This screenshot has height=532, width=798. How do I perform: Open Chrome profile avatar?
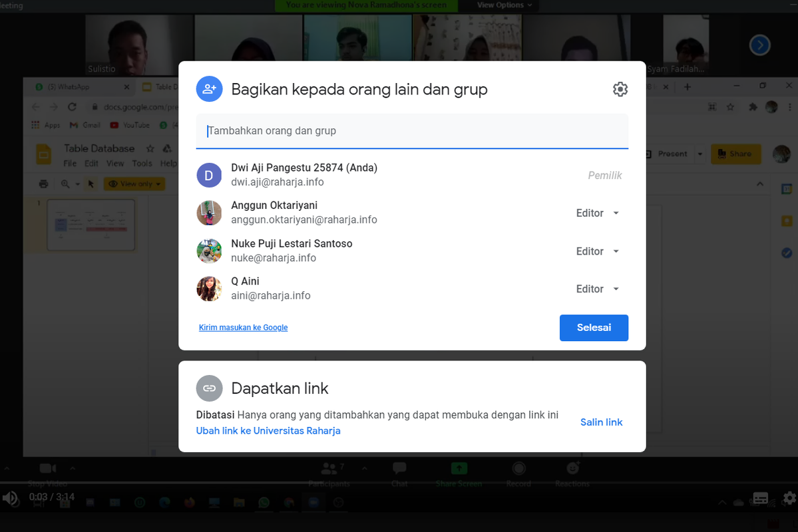coord(771,107)
